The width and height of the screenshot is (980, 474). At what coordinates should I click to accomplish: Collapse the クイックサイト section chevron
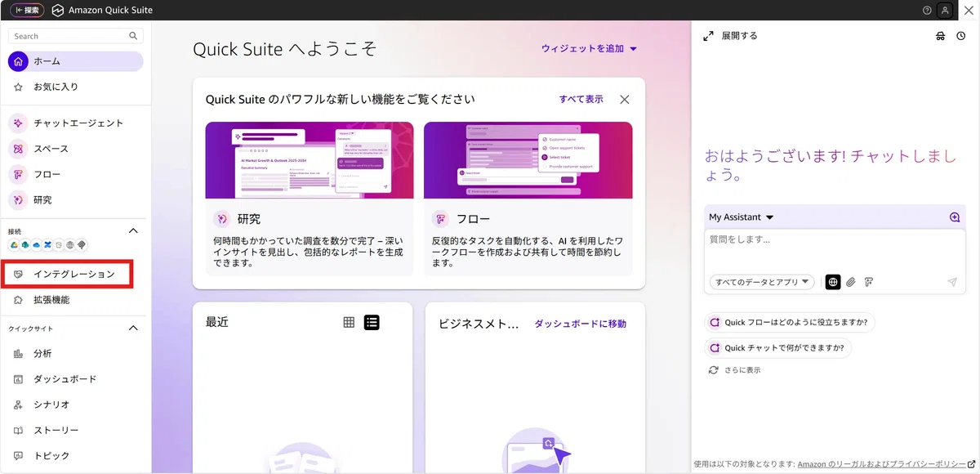134,329
